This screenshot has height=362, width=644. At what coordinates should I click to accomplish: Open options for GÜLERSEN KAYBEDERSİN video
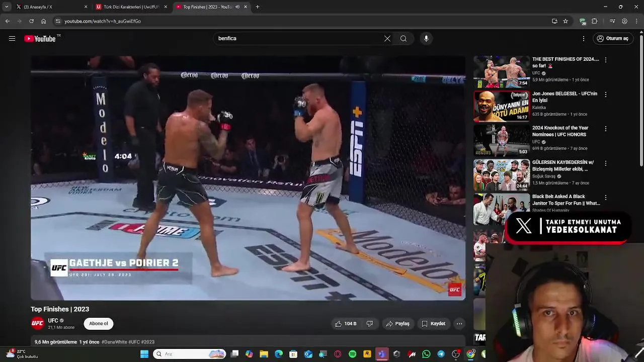[x=606, y=163]
